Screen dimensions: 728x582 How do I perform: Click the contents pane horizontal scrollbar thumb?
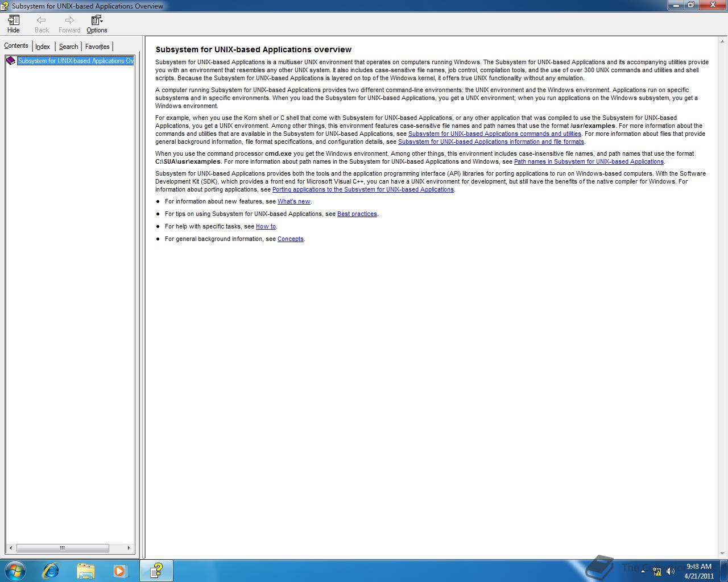click(63, 548)
